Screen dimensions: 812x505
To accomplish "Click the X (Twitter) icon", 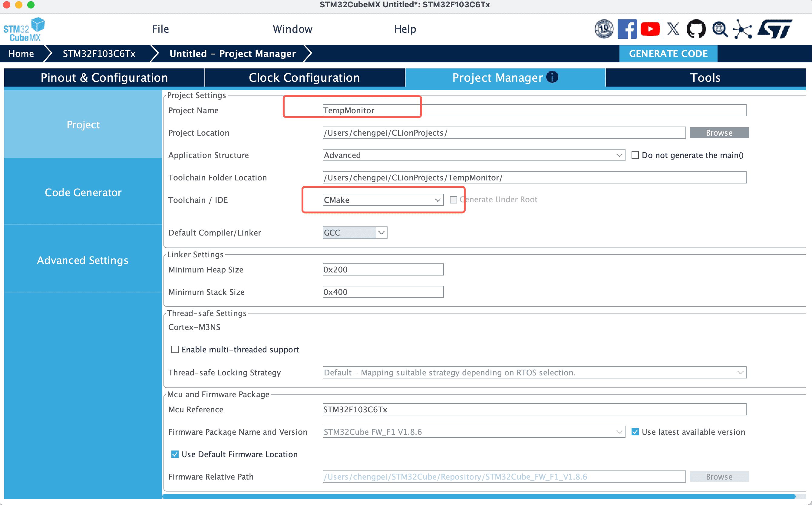I will click(673, 29).
